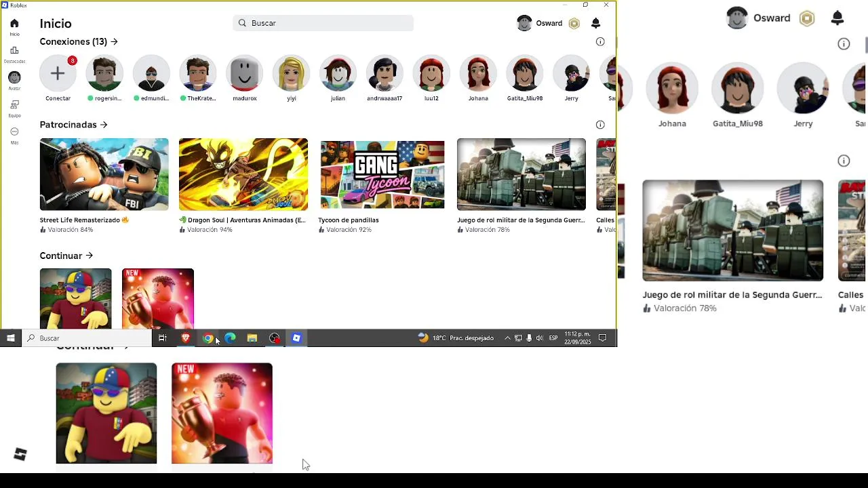The image size is (868, 488).
Task: Open Street Life Remasterizado game thumbnail
Action: click(x=104, y=174)
